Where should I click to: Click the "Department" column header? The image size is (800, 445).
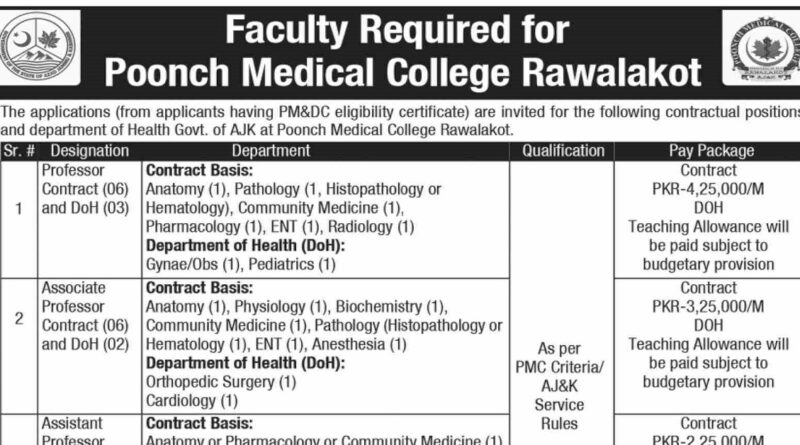coord(324,151)
